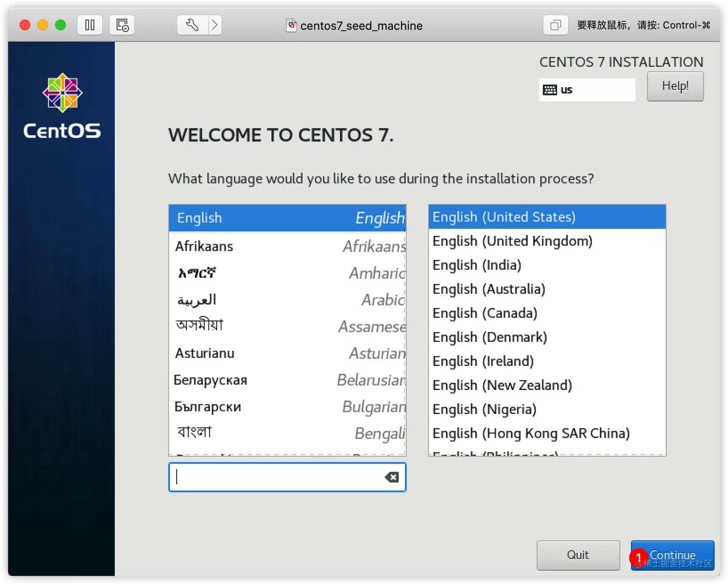Maximize the VM window with green button
The image size is (728, 584).
[61, 25]
